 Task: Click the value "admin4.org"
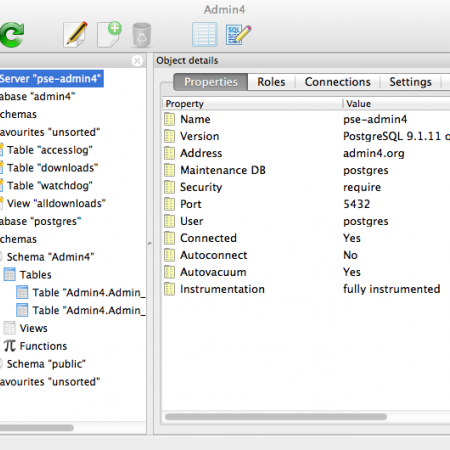point(374,153)
